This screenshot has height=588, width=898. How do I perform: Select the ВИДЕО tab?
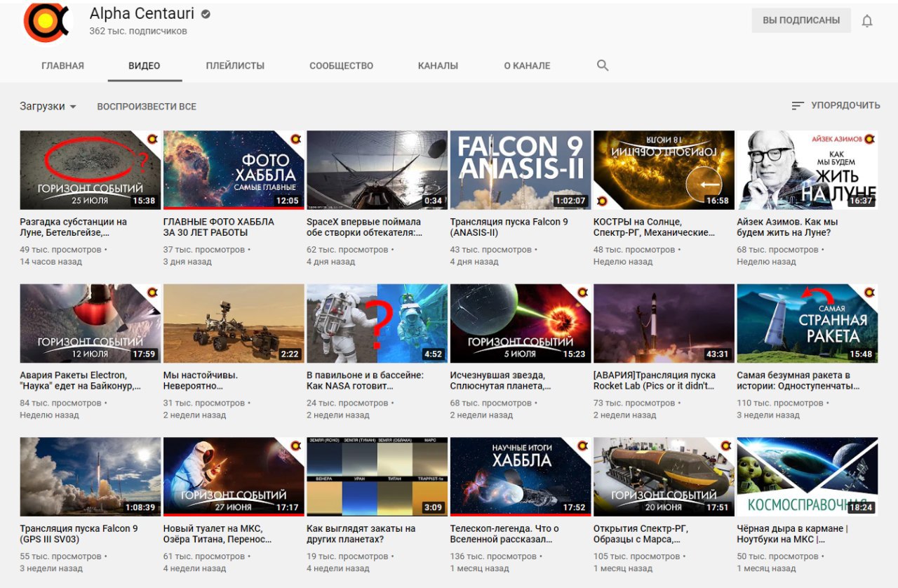coord(145,66)
